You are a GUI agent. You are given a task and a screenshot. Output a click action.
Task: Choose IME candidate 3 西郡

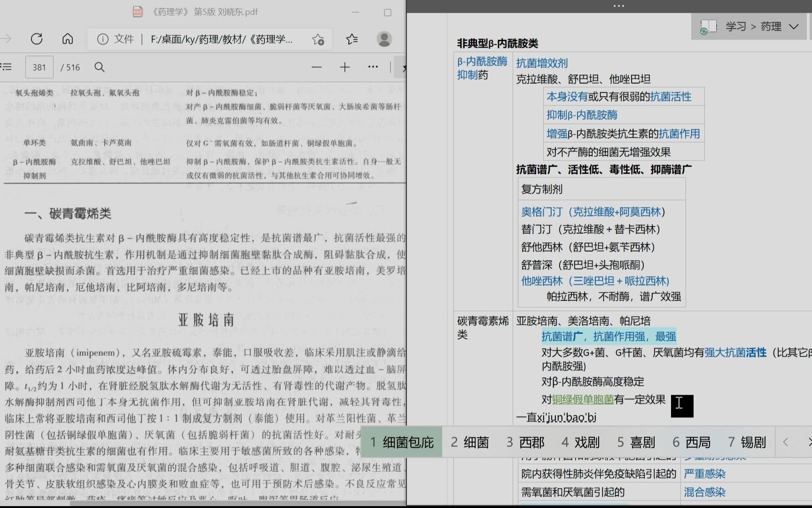click(525, 442)
